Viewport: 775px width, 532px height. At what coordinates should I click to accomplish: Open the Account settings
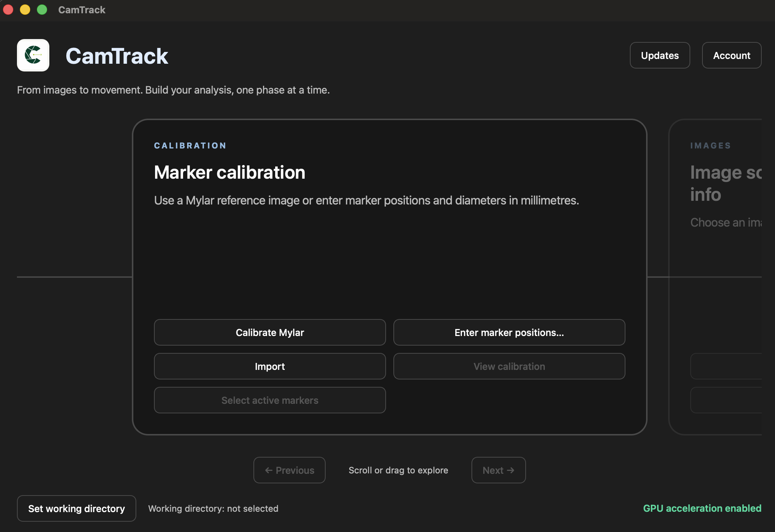click(732, 55)
